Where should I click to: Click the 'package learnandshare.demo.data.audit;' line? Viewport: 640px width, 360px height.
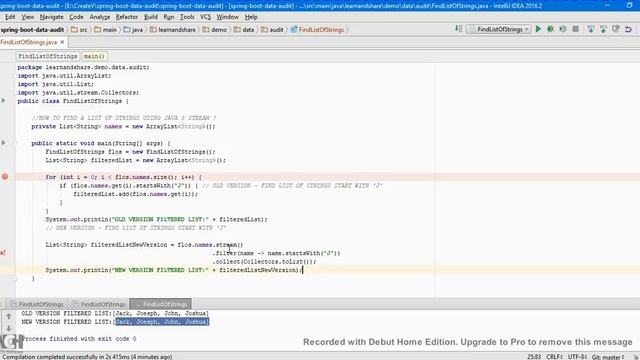[83, 67]
